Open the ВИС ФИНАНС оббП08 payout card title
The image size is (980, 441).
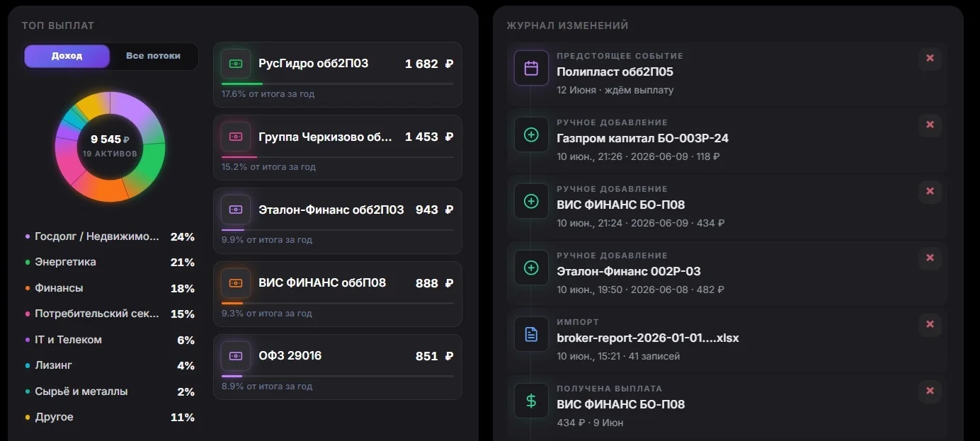(322, 282)
